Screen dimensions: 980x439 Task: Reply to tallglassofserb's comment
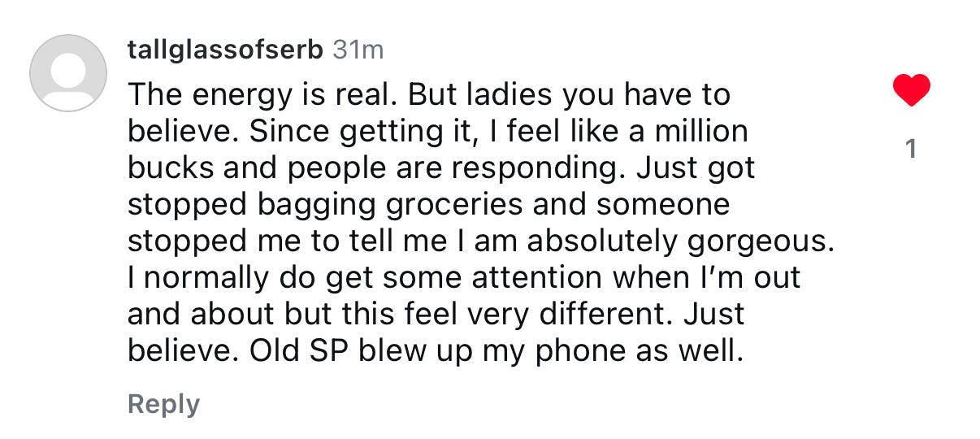[x=163, y=404]
